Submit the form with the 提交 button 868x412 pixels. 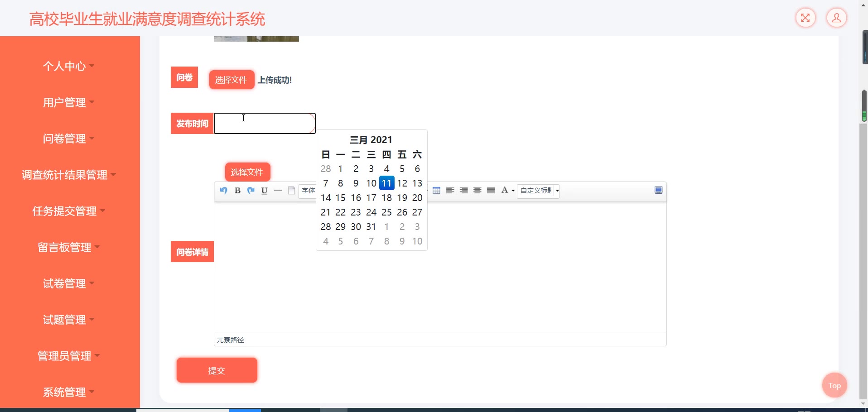(x=217, y=370)
